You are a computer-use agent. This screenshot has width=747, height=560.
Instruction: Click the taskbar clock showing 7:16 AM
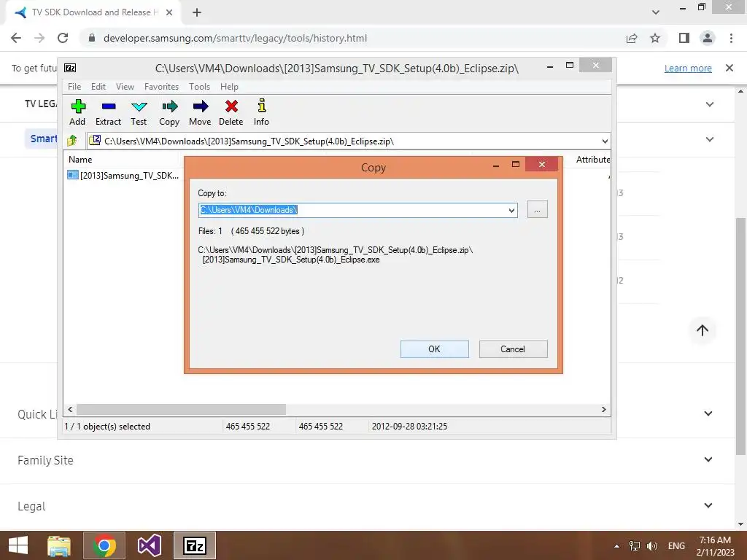tap(715, 545)
